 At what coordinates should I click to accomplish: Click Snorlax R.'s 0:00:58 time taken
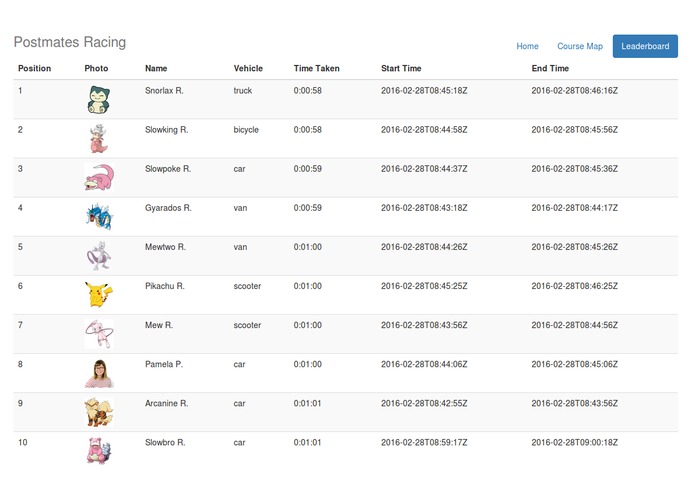click(308, 90)
